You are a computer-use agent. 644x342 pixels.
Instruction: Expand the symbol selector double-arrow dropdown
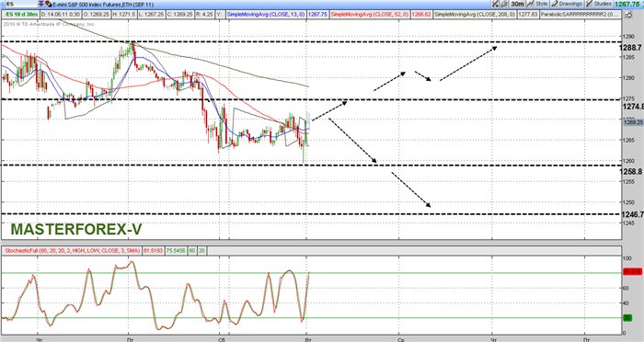click(x=40, y=4)
